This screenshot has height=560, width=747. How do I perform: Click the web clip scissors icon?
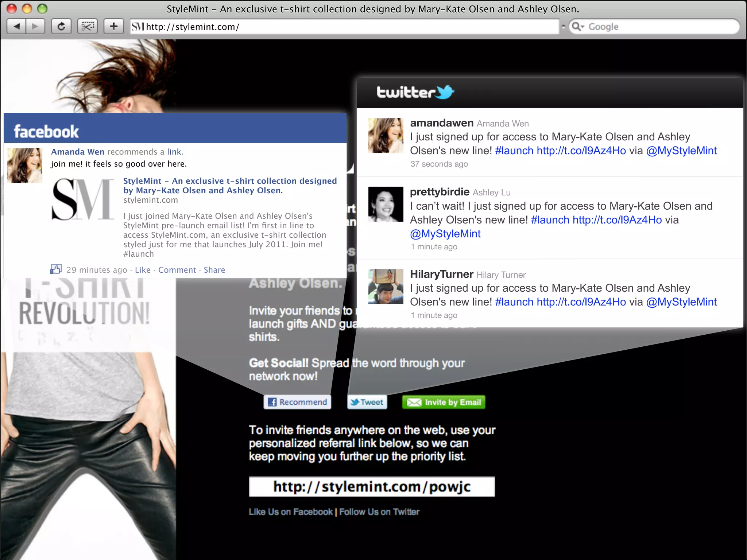(x=88, y=26)
